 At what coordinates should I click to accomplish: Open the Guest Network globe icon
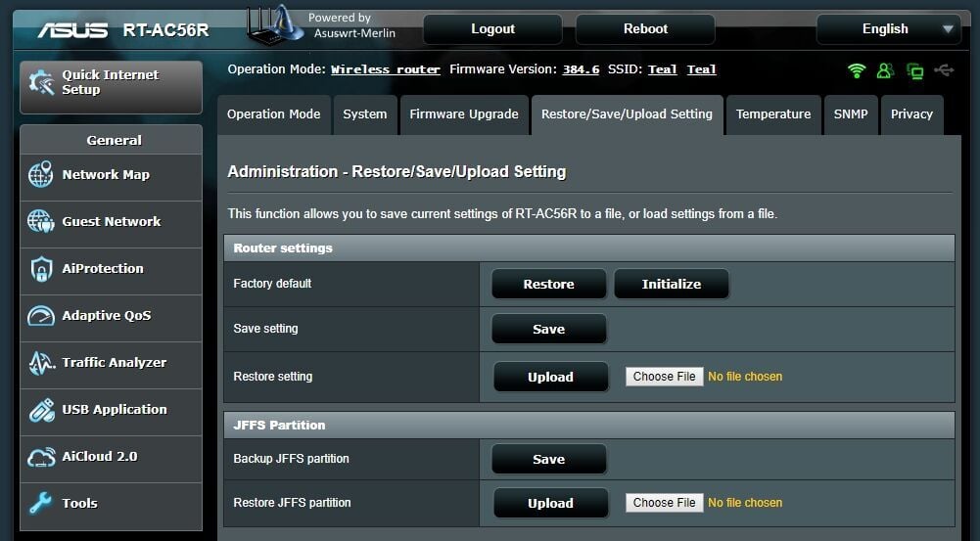[40, 221]
